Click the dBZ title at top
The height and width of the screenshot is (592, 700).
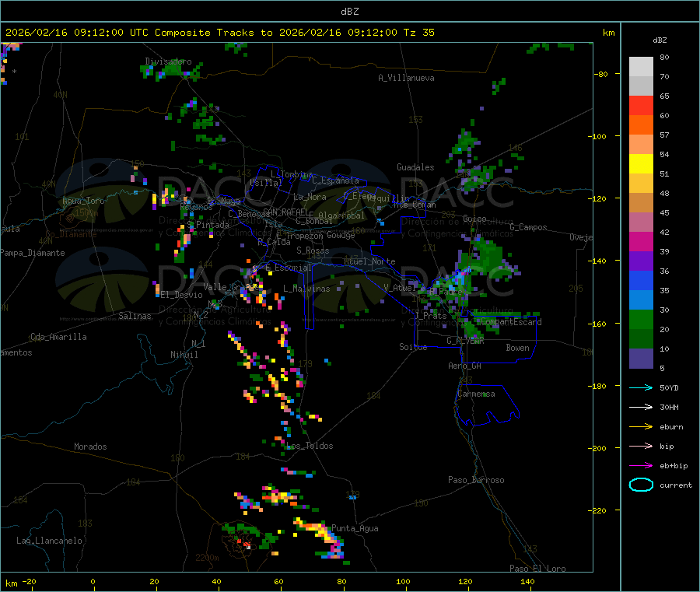[349, 12]
